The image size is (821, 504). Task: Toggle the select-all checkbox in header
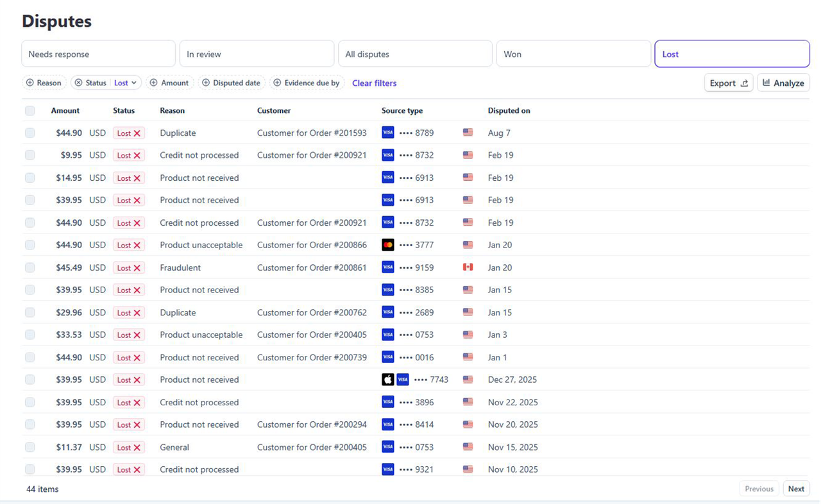(30, 110)
